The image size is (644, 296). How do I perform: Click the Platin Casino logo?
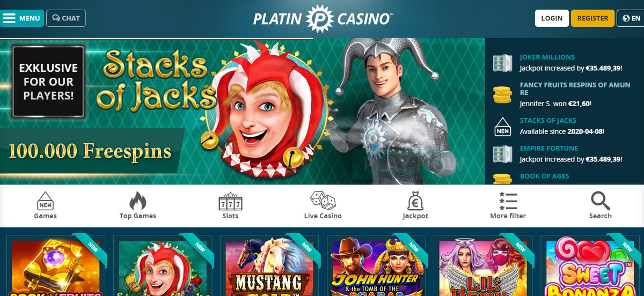pyautogui.click(x=323, y=19)
